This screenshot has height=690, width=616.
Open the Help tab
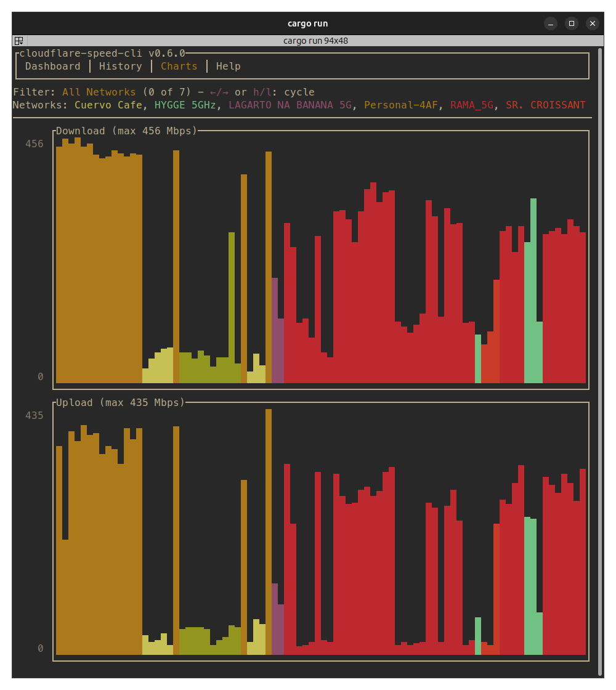click(228, 66)
